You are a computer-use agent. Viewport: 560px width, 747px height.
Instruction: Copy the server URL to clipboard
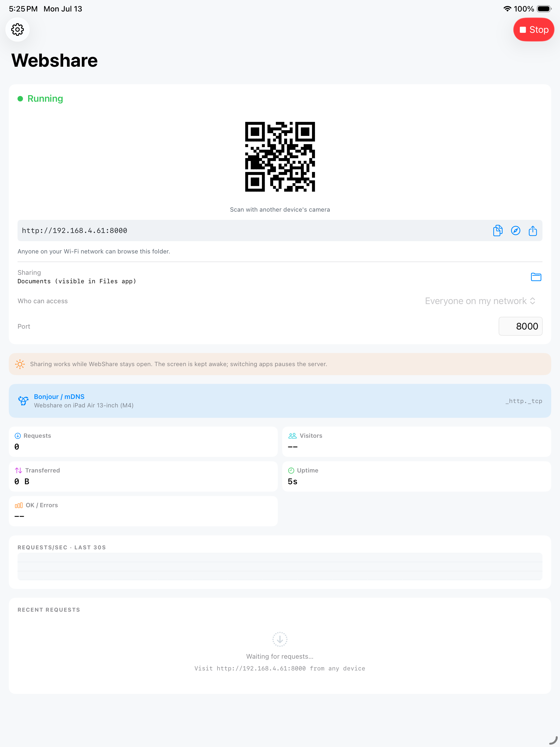coord(497,231)
